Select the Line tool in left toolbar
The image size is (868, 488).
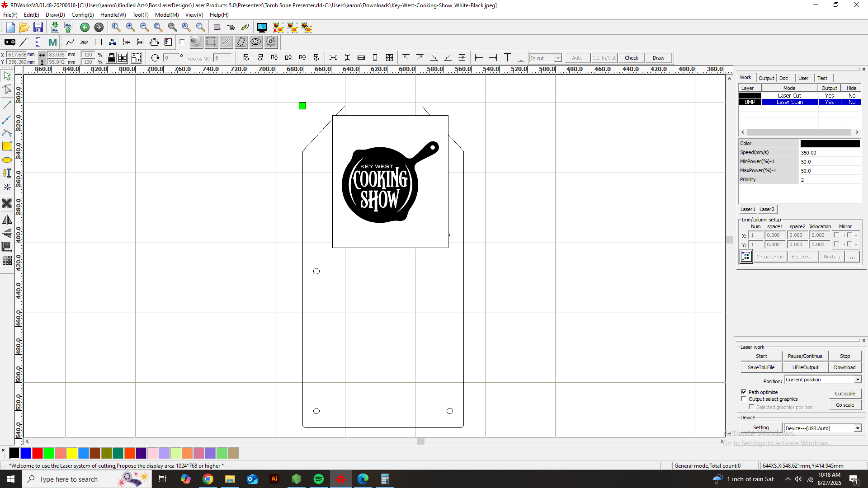(7, 105)
